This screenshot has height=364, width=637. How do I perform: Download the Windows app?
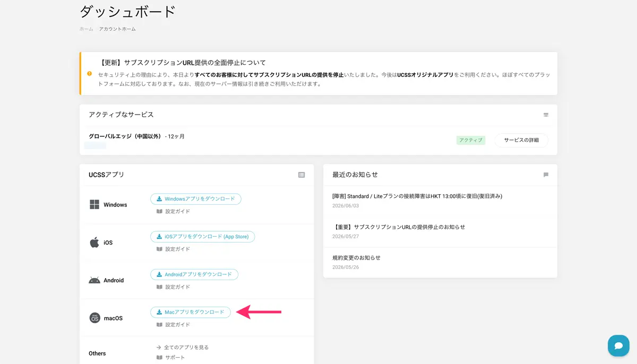pyautogui.click(x=196, y=199)
